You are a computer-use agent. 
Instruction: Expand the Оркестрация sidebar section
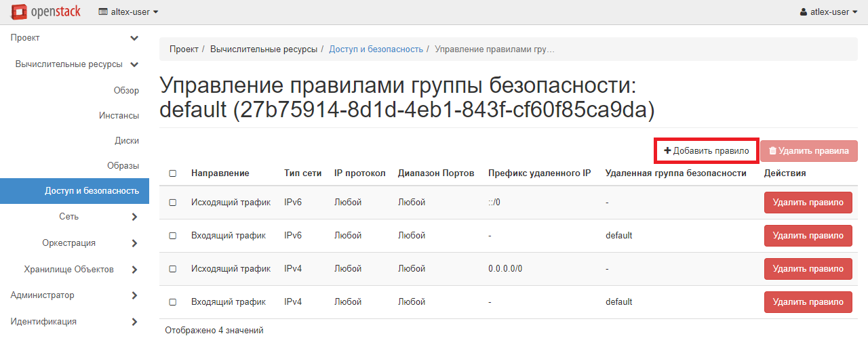[x=134, y=243]
